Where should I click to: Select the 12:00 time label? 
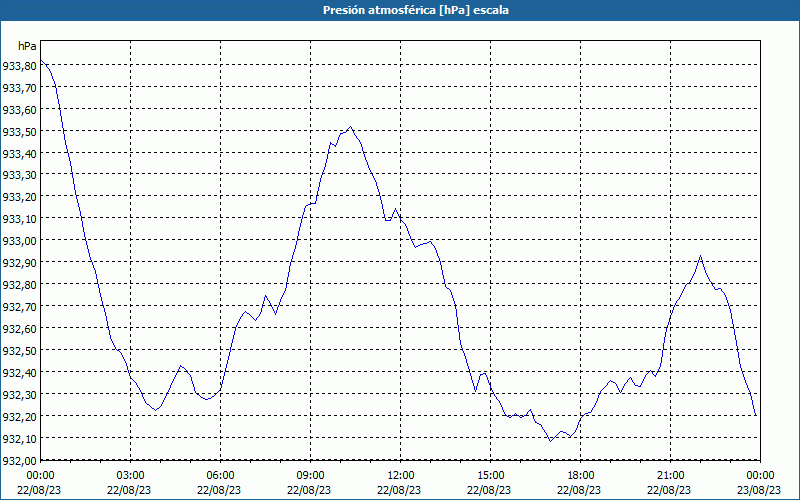[x=401, y=476]
